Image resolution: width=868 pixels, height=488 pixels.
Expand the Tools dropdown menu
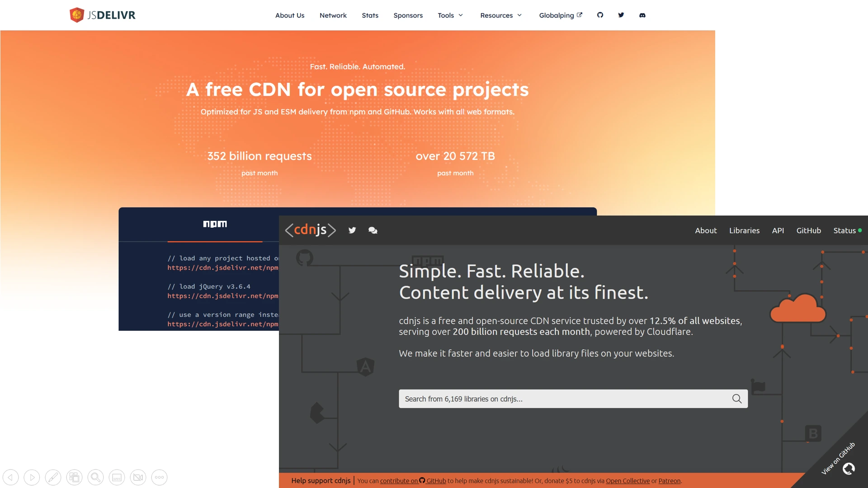pyautogui.click(x=450, y=15)
